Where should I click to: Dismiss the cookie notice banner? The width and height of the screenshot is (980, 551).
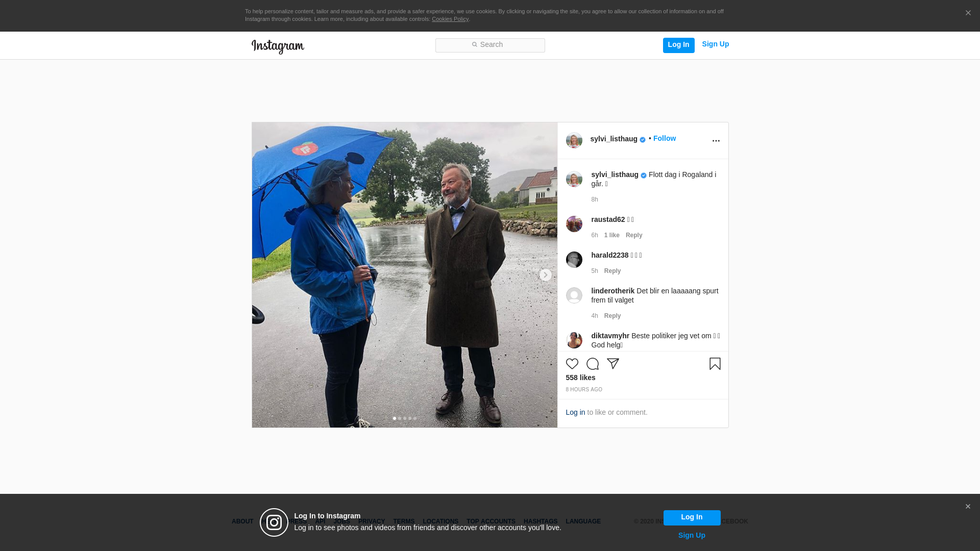(x=968, y=13)
